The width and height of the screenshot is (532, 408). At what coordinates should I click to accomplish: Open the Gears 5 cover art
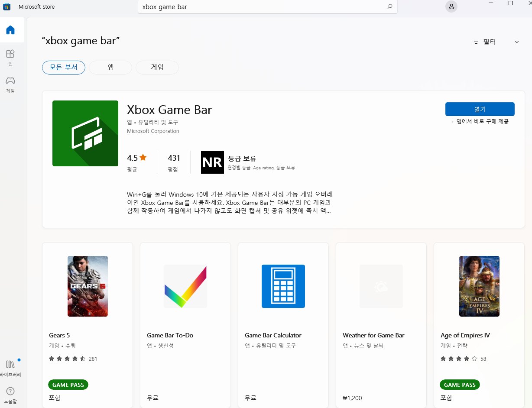88,286
